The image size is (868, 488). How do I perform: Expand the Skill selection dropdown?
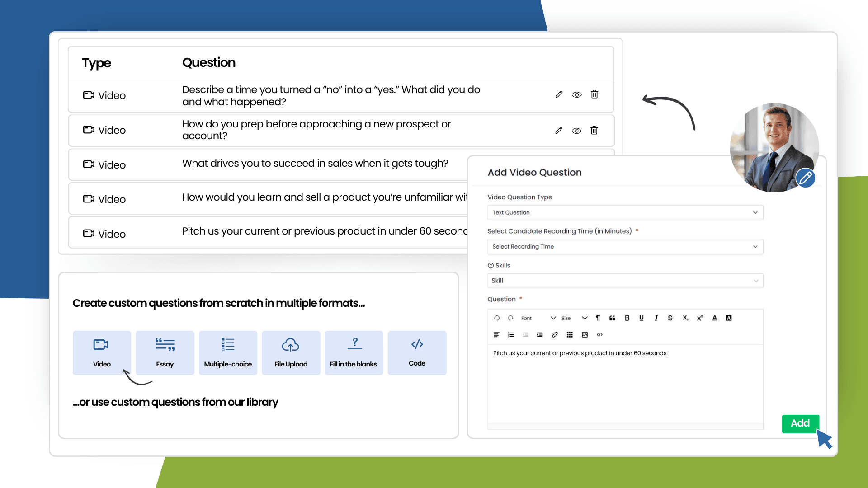[x=625, y=281]
